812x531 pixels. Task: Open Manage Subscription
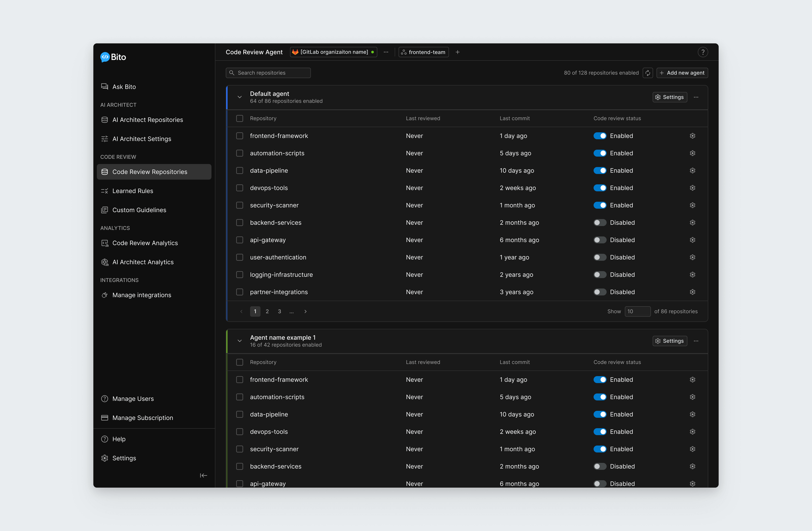point(154,418)
